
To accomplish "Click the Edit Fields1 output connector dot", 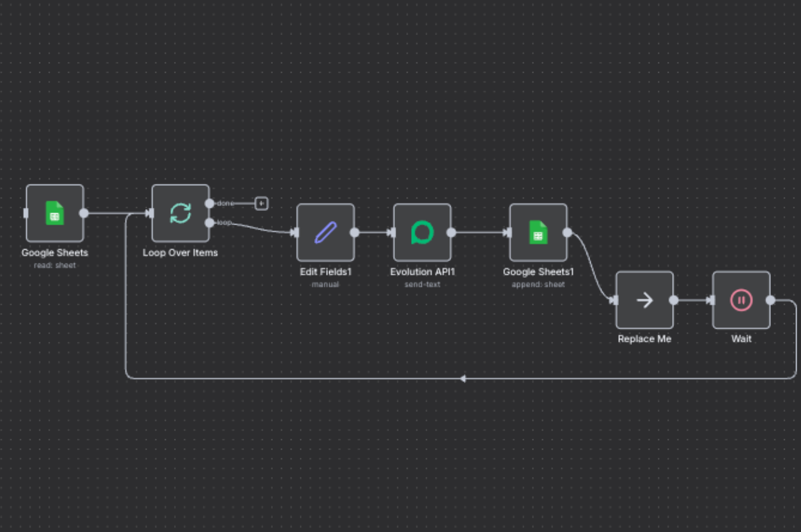I will tap(354, 232).
